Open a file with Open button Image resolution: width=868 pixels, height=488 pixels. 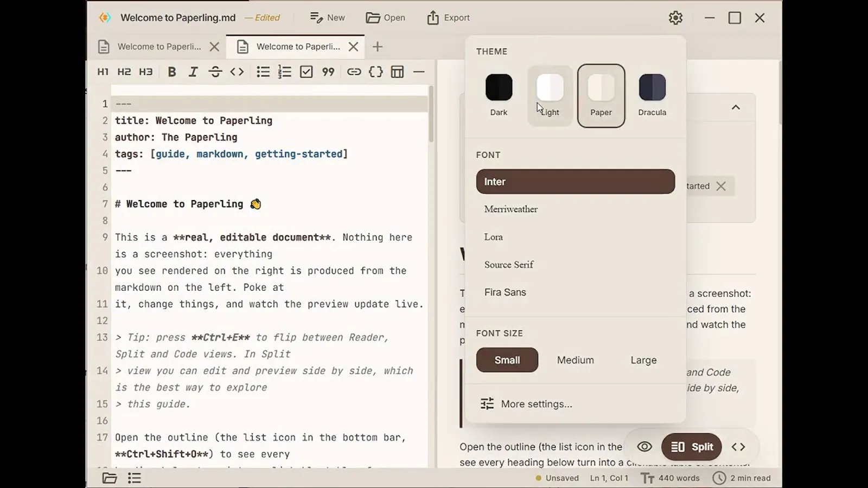tap(385, 17)
